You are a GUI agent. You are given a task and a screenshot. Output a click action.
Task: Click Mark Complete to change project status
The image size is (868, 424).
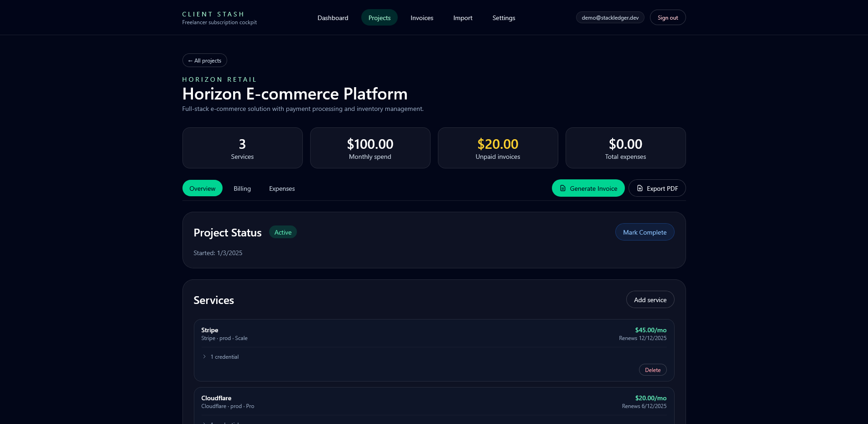click(x=645, y=232)
